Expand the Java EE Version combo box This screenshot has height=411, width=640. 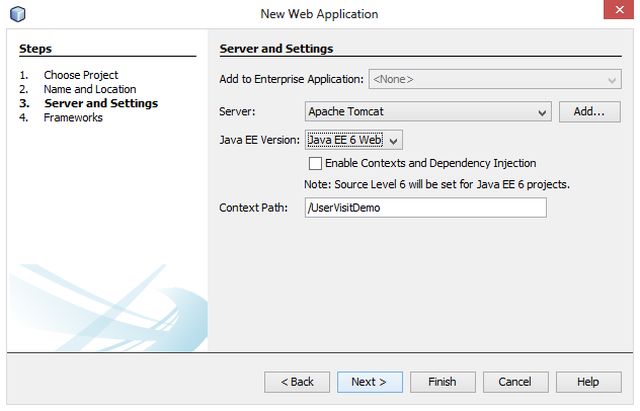[354, 140]
